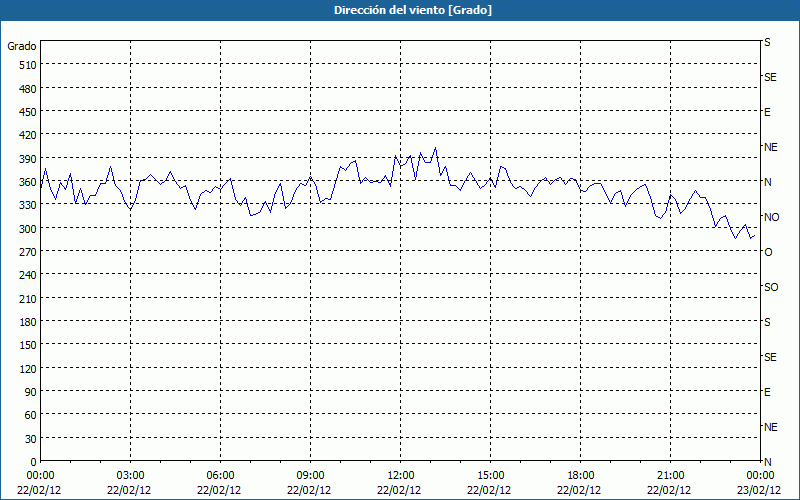Click the 15:00 time axis label

(x=490, y=476)
